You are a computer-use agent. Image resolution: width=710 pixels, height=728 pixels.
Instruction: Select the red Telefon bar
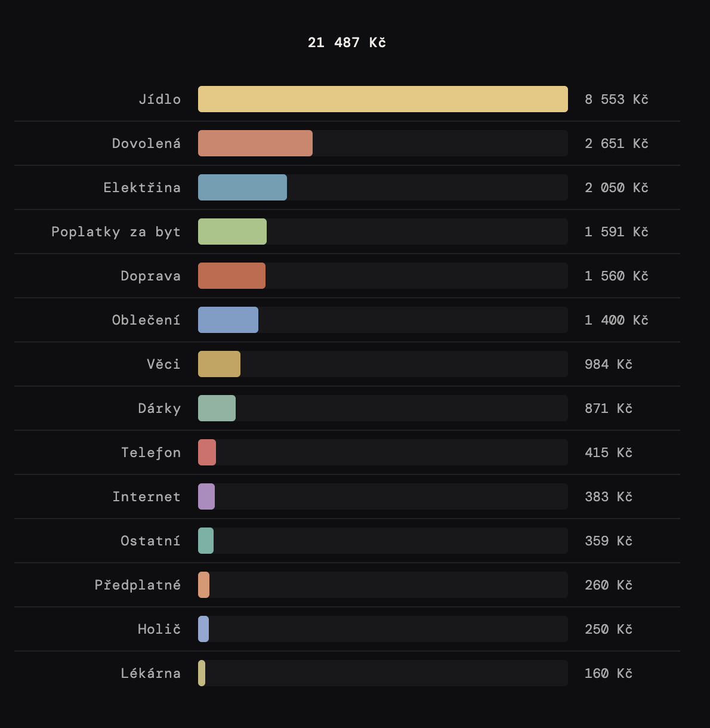pyautogui.click(x=207, y=452)
